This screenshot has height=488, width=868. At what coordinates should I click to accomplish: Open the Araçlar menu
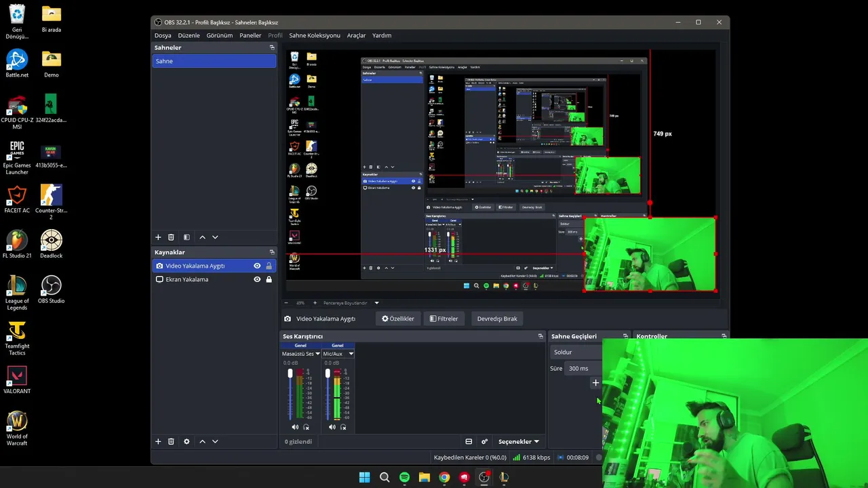(356, 35)
